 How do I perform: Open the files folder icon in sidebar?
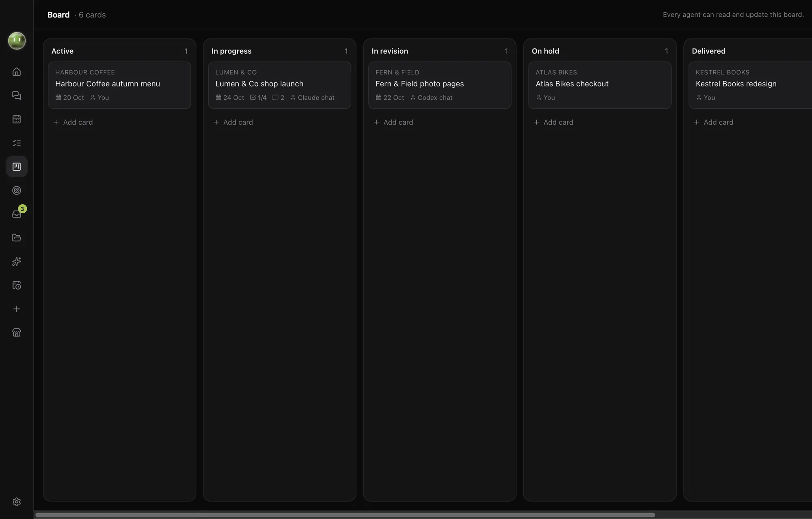[x=17, y=238]
